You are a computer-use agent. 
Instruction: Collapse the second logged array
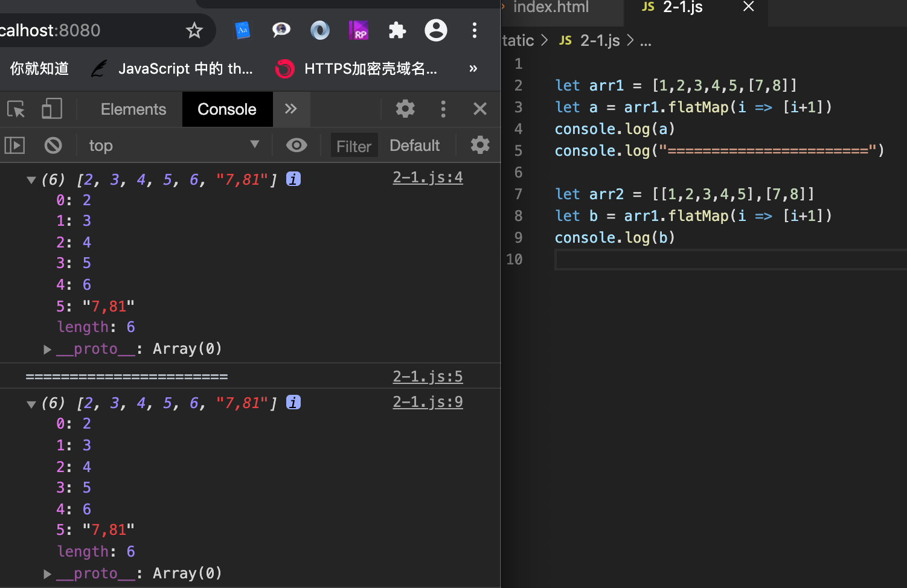[x=31, y=404]
